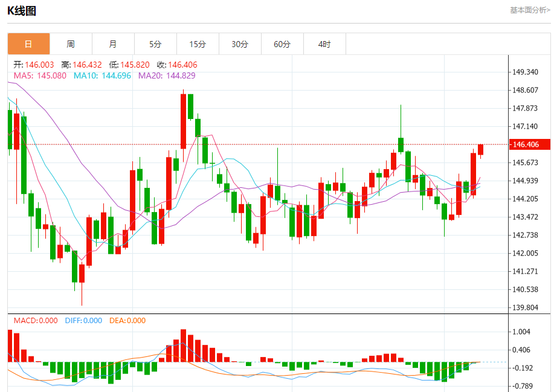Image resolution: width=554 pixels, height=392 pixels.
Task: Click the DEA: 0.000 label
Action: pyautogui.click(x=127, y=321)
